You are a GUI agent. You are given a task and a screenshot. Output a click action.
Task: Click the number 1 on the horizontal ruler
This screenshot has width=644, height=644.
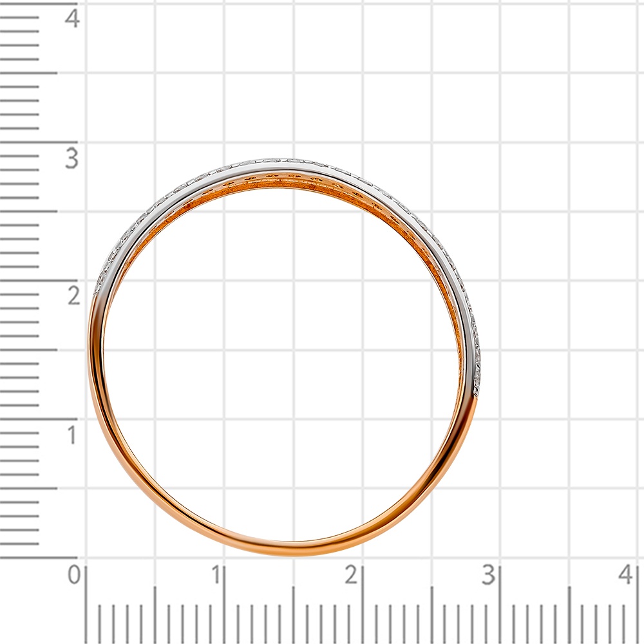coord(218,574)
